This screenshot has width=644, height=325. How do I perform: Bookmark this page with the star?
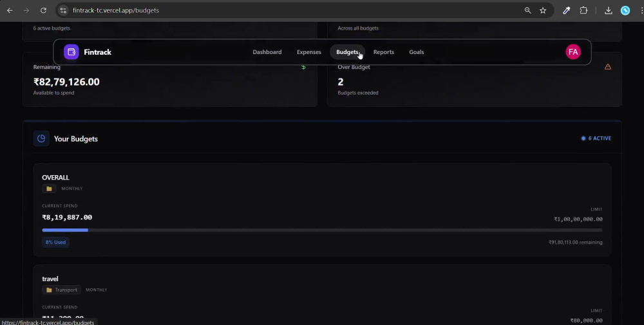tap(543, 10)
